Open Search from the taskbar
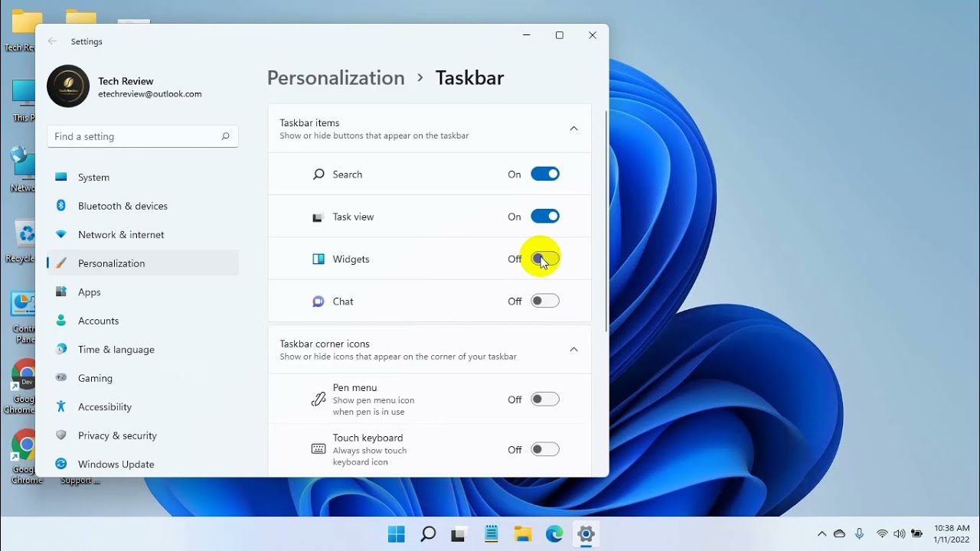 (x=428, y=534)
